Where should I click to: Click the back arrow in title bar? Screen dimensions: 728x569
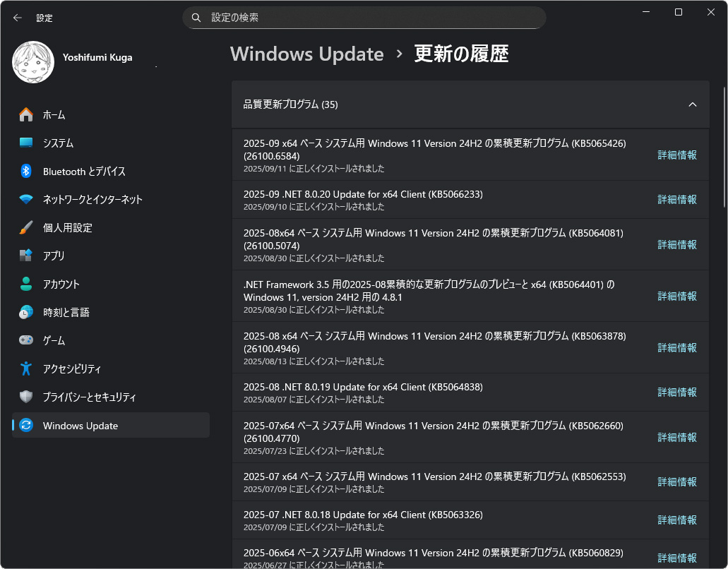tap(18, 18)
